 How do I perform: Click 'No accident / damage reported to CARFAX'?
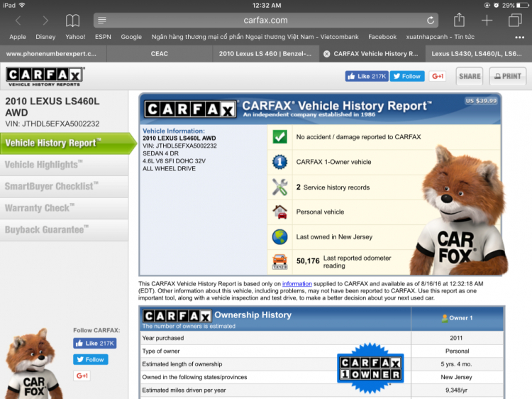pos(358,137)
